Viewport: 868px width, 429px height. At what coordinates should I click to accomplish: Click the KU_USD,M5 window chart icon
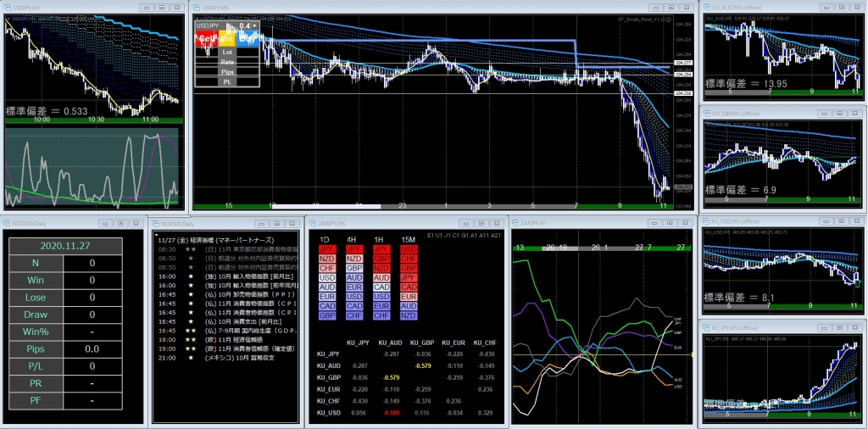(704, 220)
